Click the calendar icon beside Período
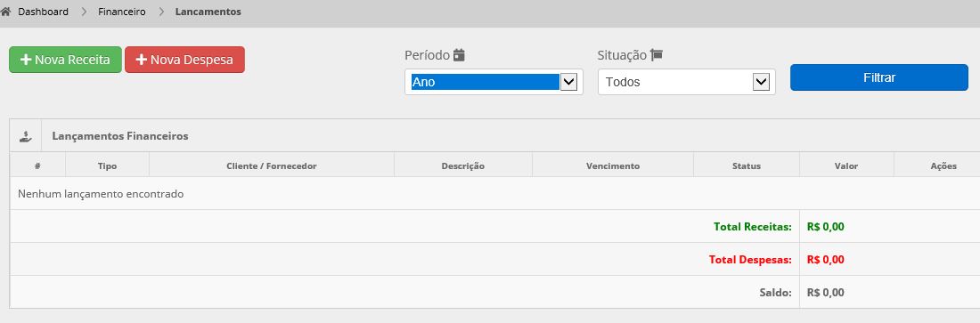This screenshot has width=980, height=323. click(460, 55)
